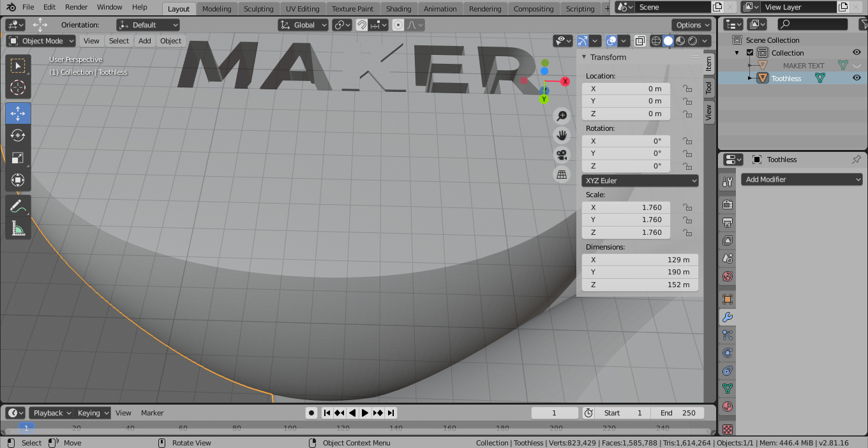This screenshot has height=448, width=868.
Task: Switch perspective/orthographic grid icon
Action: coord(562,175)
